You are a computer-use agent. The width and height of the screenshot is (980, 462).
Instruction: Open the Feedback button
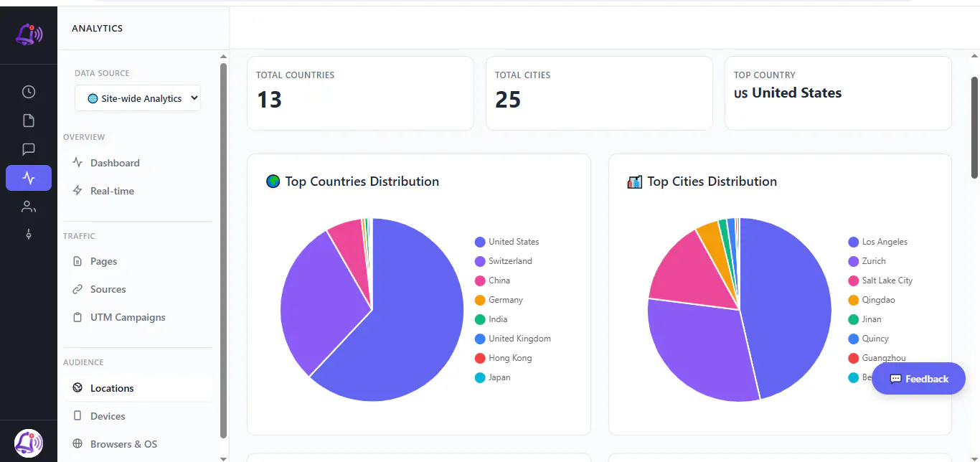tap(918, 378)
